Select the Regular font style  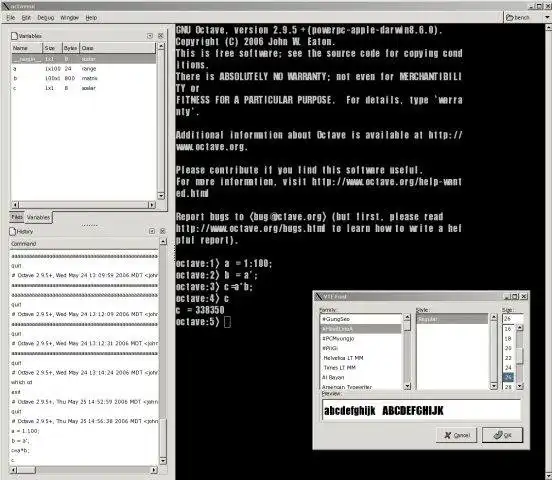tap(452, 319)
